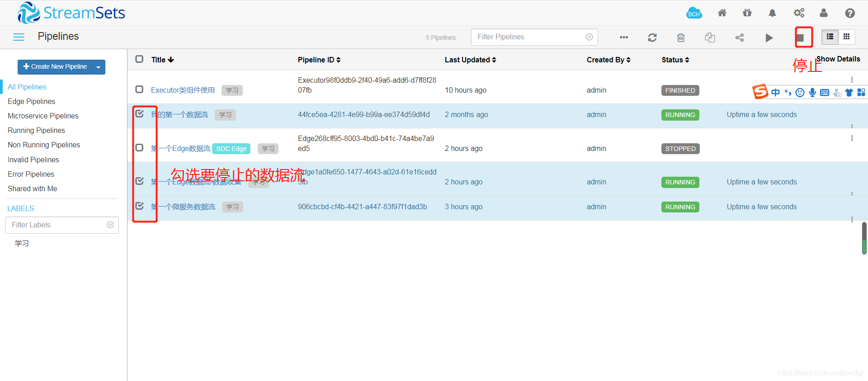The height and width of the screenshot is (381, 868).
Task: Open the Package Manager gift icon
Action: [747, 13]
